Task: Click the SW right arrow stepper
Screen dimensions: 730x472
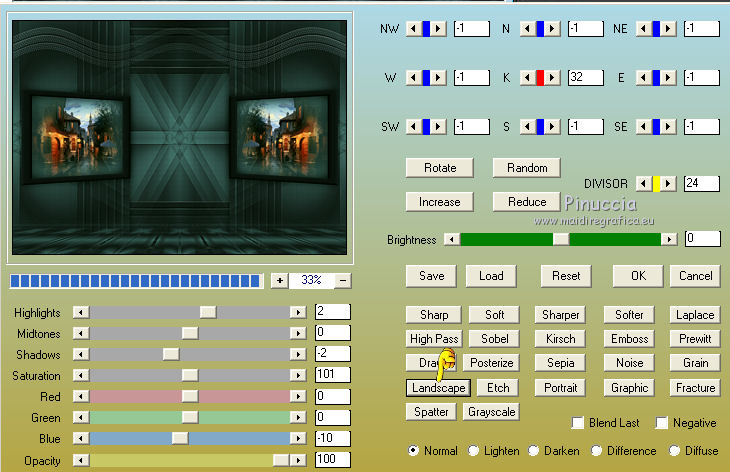Action: pos(438,126)
